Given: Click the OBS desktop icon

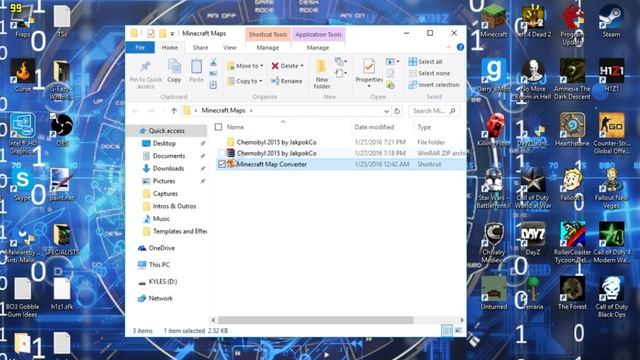Looking at the screenshot, I should pyautogui.click(x=62, y=130).
